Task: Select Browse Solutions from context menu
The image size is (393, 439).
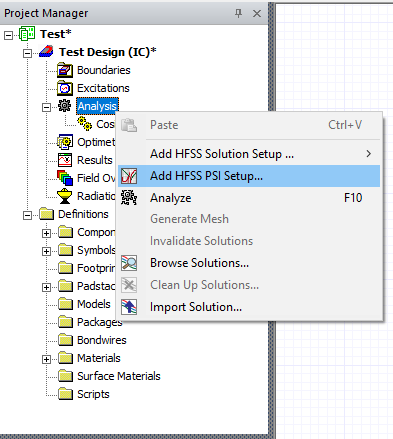Action: pyautogui.click(x=249, y=263)
